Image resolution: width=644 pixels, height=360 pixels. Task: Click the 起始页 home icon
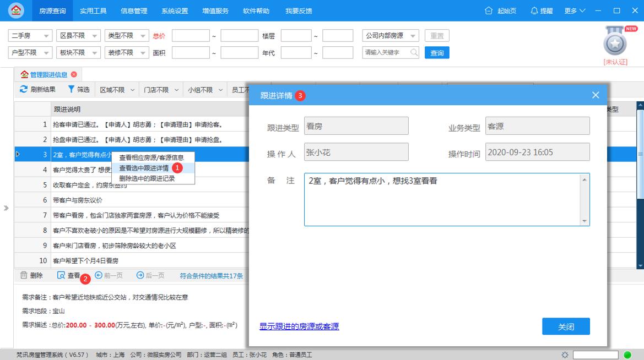(489, 10)
